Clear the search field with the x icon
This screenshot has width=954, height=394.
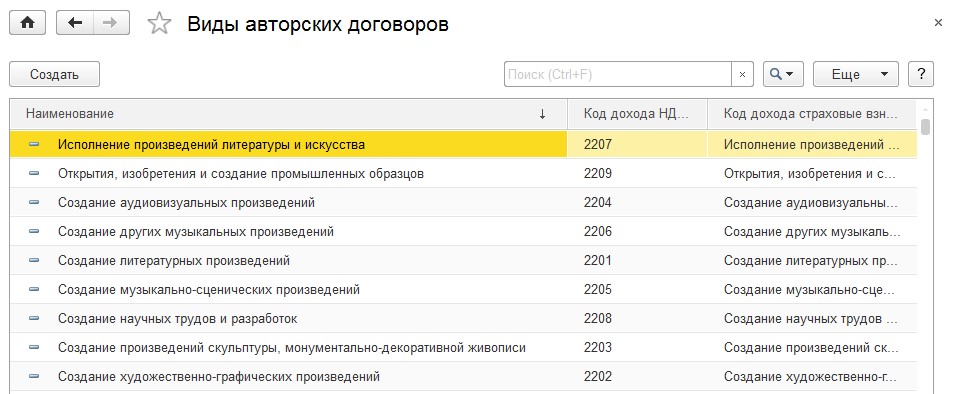point(742,74)
